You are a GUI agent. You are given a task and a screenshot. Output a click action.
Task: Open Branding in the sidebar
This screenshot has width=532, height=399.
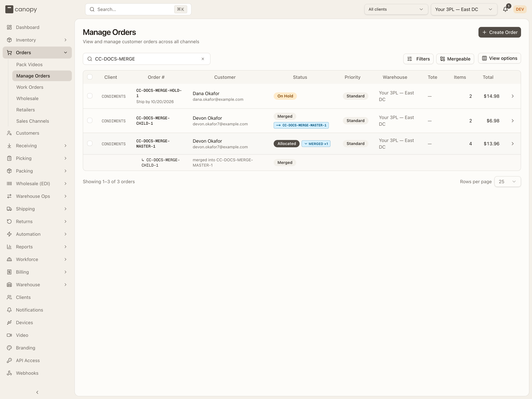point(37,348)
